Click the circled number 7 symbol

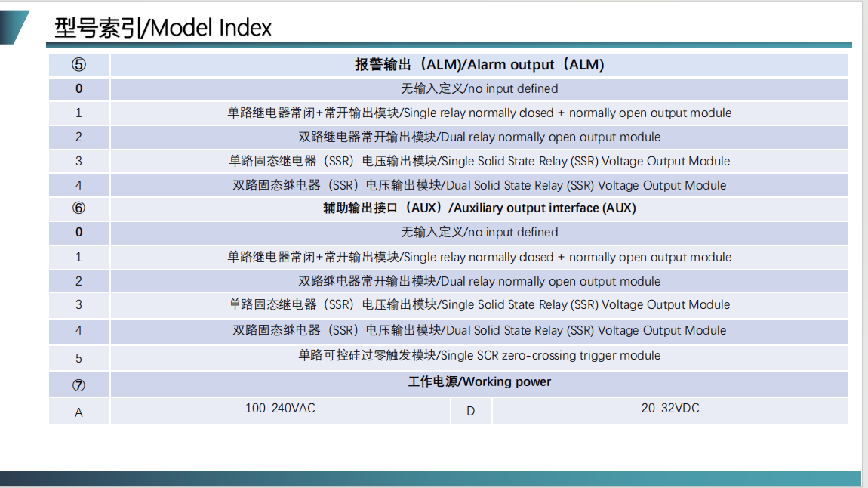coord(78,385)
